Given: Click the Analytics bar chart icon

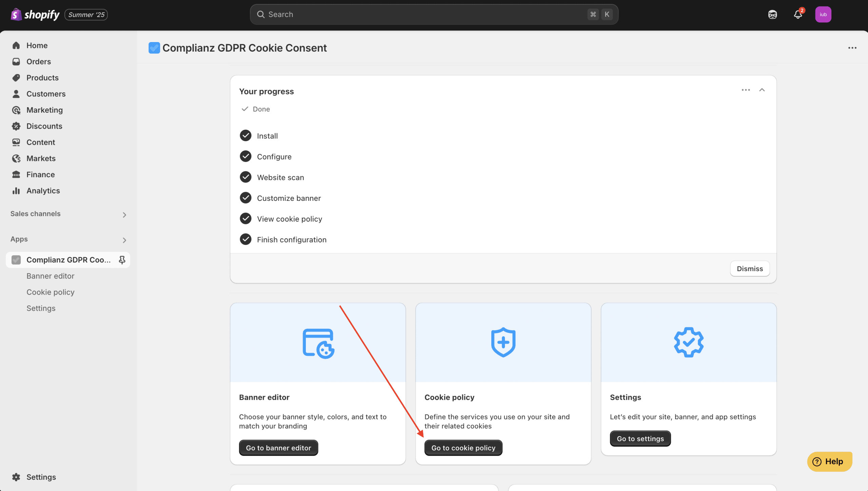Looking at the screenshot, I should pos(16,191).
